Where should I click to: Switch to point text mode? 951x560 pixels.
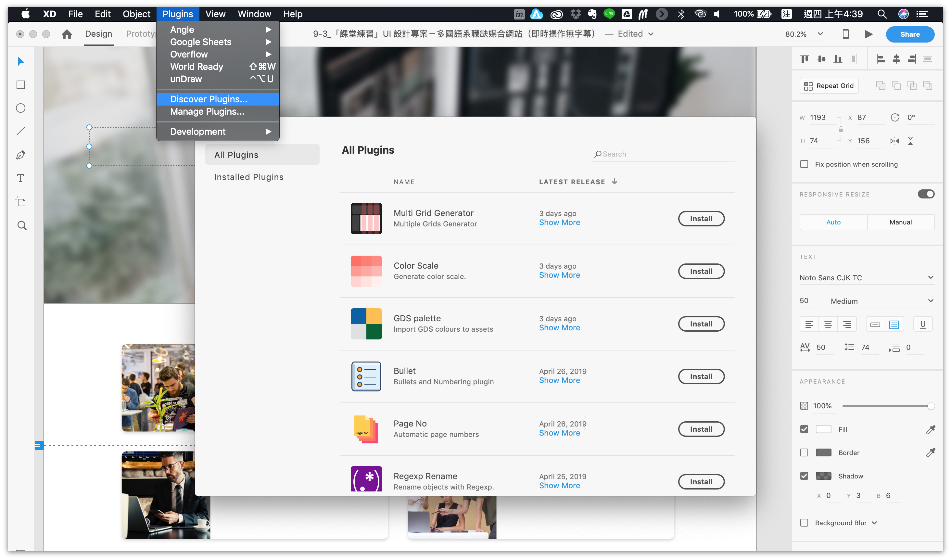click(875, 324)
